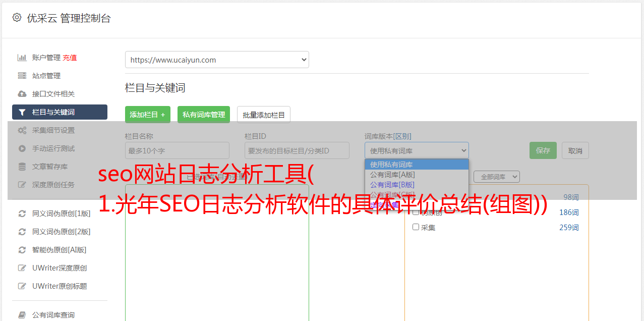Screen dimensions: 644x321
Task: Focus the 栏目ID input field
Action: pos(297,150)
